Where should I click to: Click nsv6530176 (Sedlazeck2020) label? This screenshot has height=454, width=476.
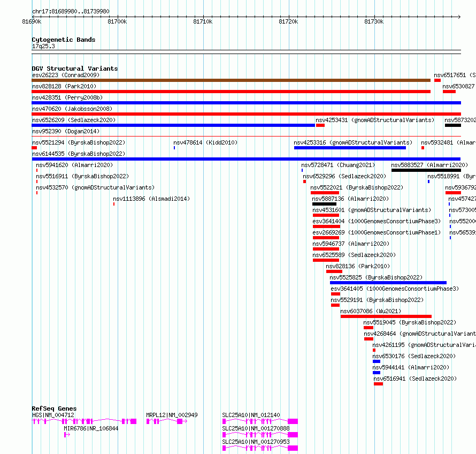(414, 356)
